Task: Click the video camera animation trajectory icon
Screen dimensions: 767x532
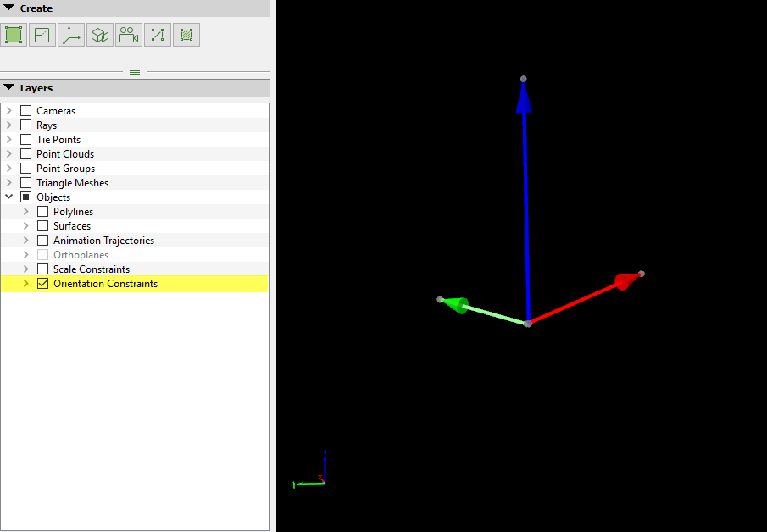Action: (129, 35)
